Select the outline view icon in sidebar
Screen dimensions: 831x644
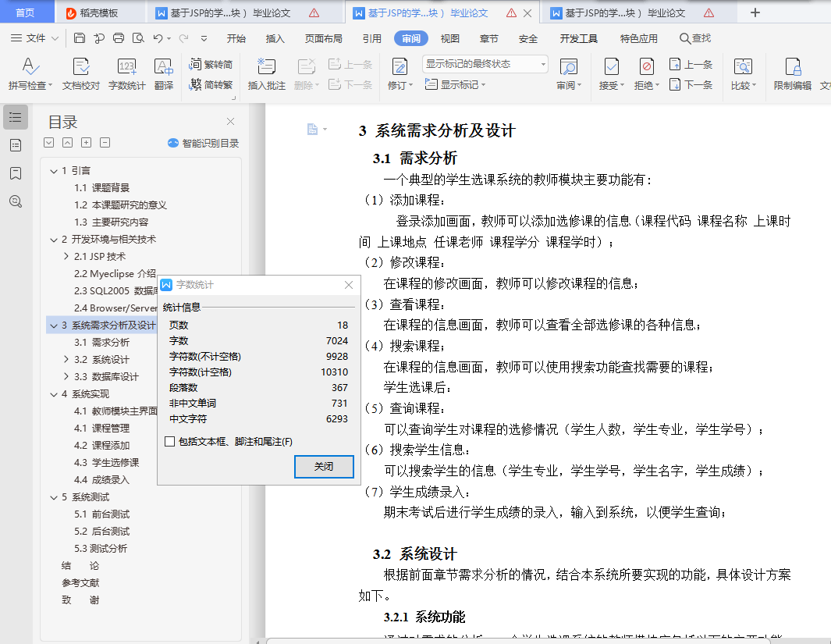click(16, 117)
